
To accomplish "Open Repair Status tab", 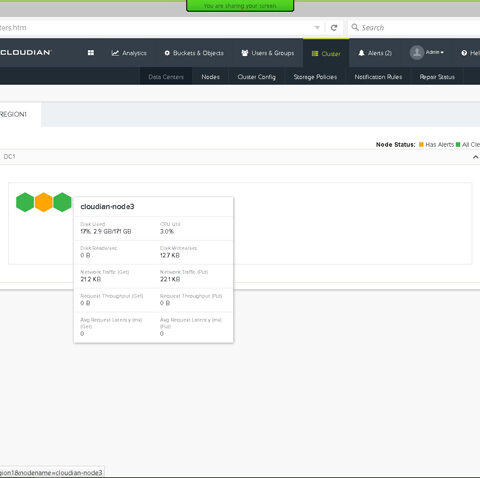I will (x=437, y=77).
